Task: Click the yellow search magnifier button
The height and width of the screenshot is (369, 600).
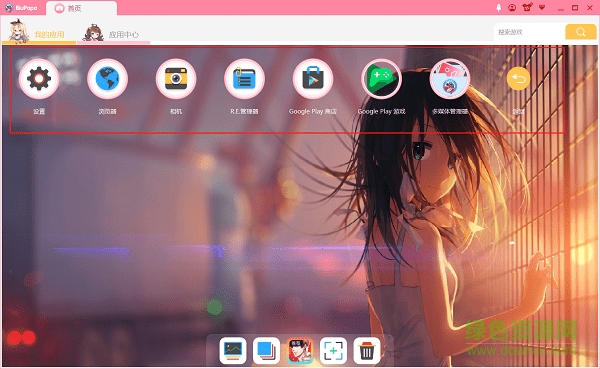Action: pyautogui.click(x=580, y=32)
